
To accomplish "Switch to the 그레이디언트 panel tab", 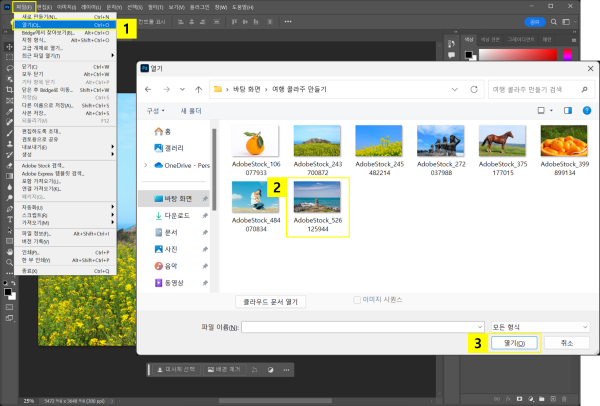I will point(520,39).
